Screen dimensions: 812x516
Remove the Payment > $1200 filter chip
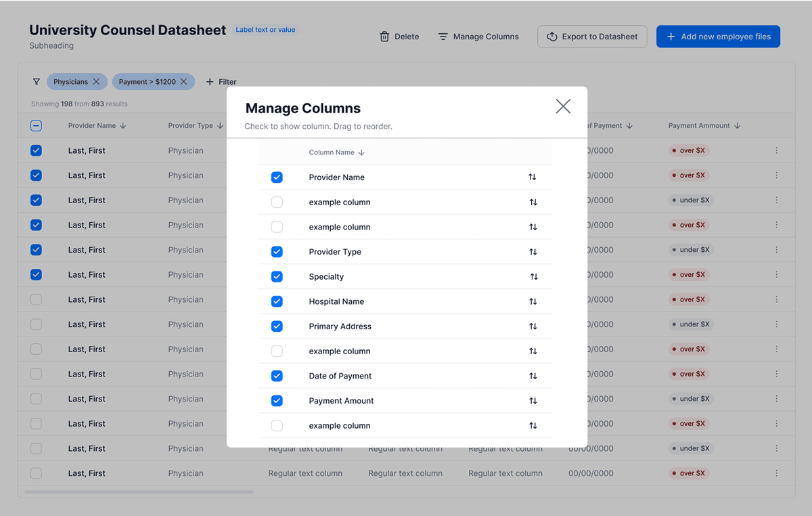pyautogui.click(x=183, y=82)
